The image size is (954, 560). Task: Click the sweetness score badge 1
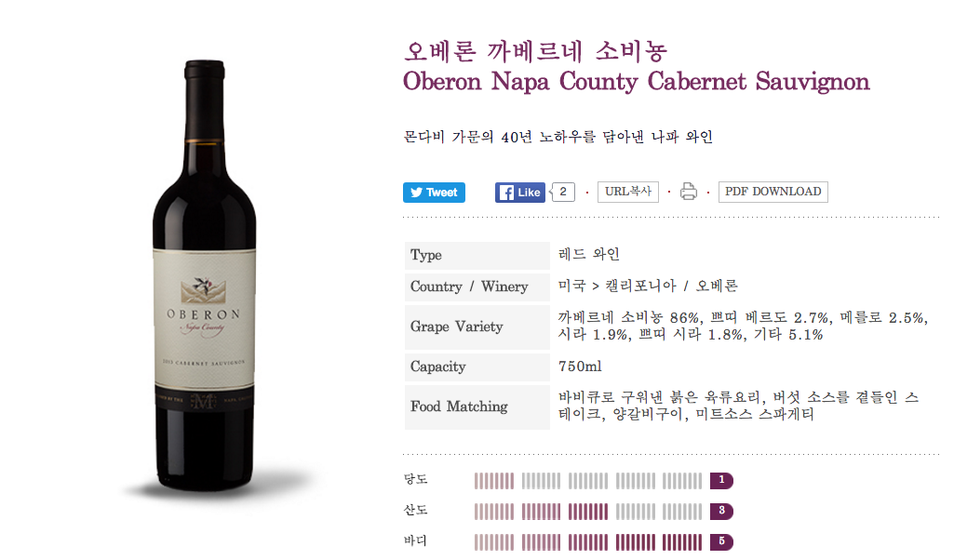click(x=721, y=480)
